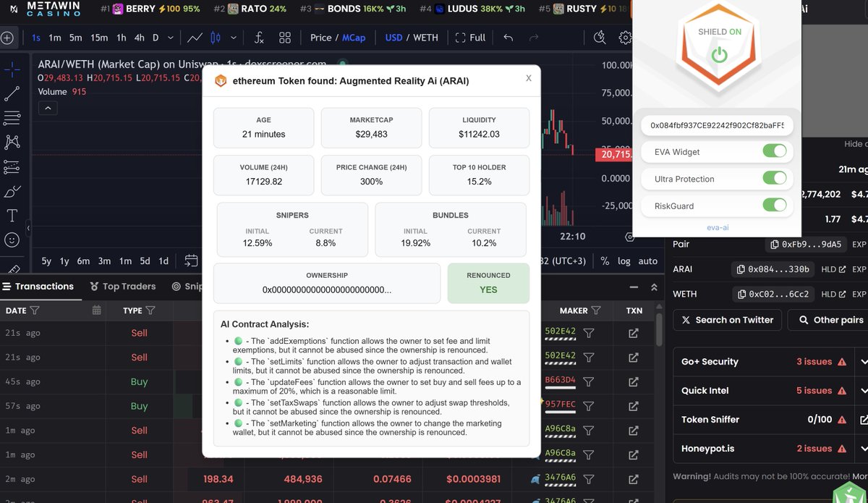Toggle percent scale on chart
Image resolution: width=868 pixels, height=503 pixels.
pos(605,261)
